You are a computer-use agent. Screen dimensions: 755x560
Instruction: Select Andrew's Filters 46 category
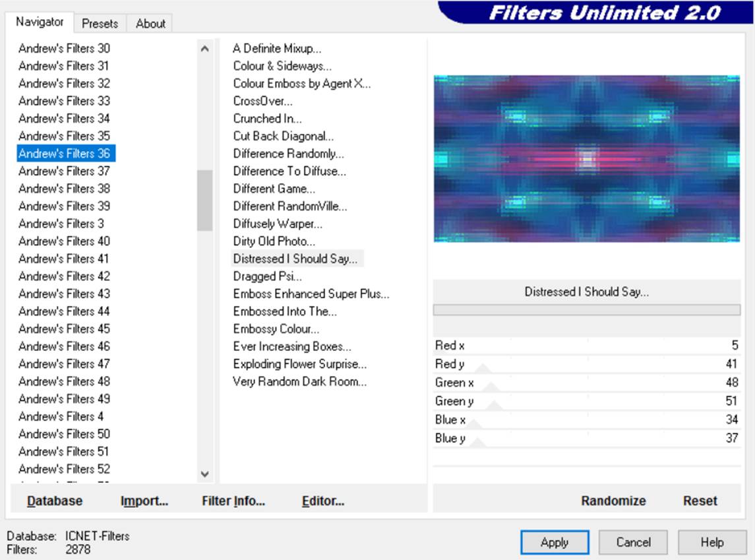[x=64, y=346]
